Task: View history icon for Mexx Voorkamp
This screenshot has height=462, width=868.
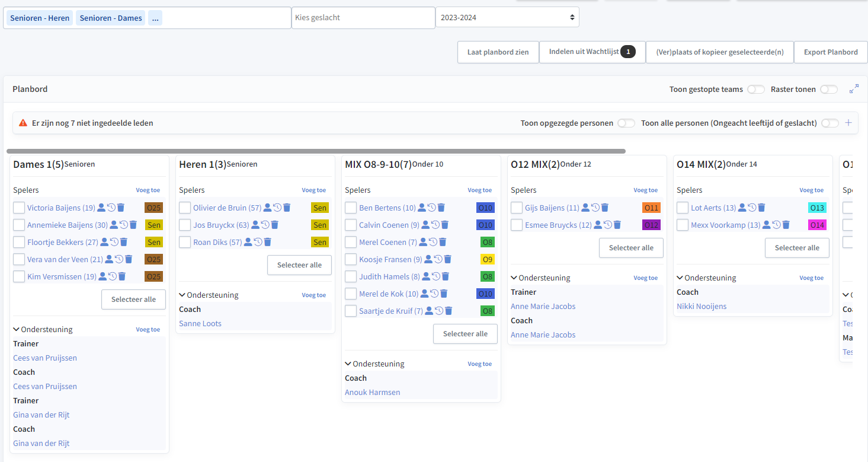Action: [776, 225]
